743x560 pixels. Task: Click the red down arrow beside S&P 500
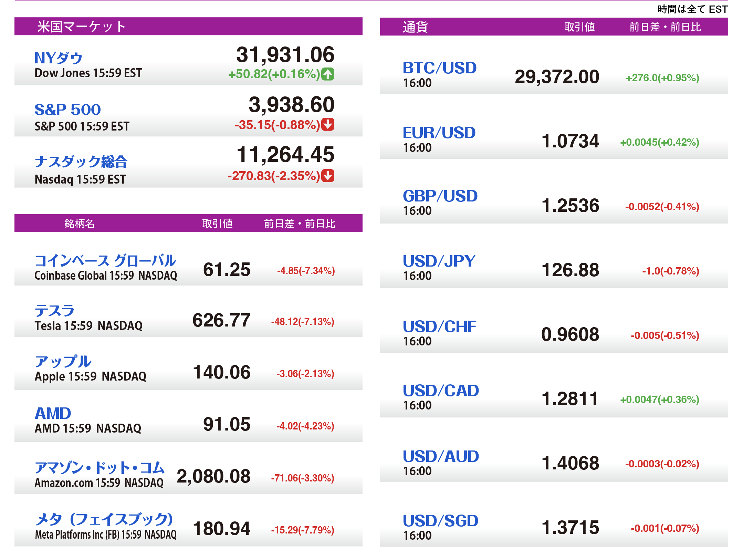tap(327, 125)
